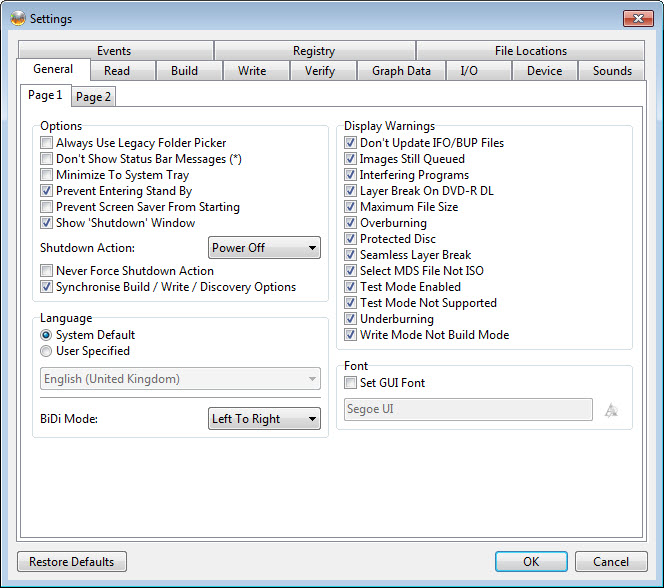Click the Restore Defaults button
This screenshot has width=664, height=588.
click(72, 562)
